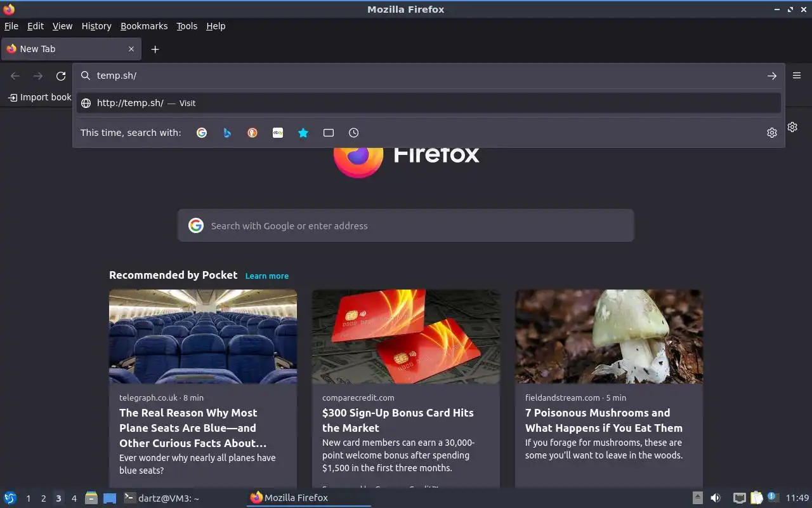Reload the current page
The height and width of the screenshot is (508, 812).
(x=61, y=76)
